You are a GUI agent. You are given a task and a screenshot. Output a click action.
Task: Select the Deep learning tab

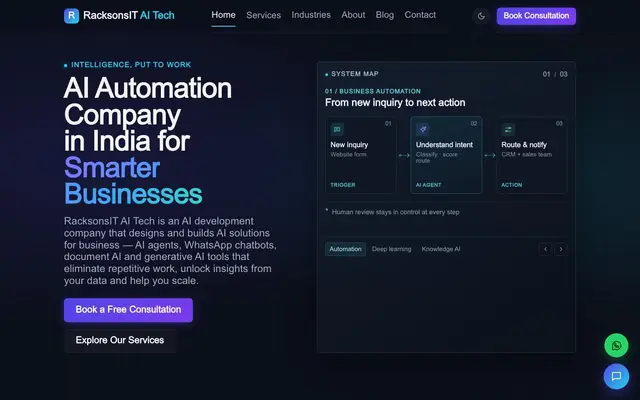[x=391, y=249]
